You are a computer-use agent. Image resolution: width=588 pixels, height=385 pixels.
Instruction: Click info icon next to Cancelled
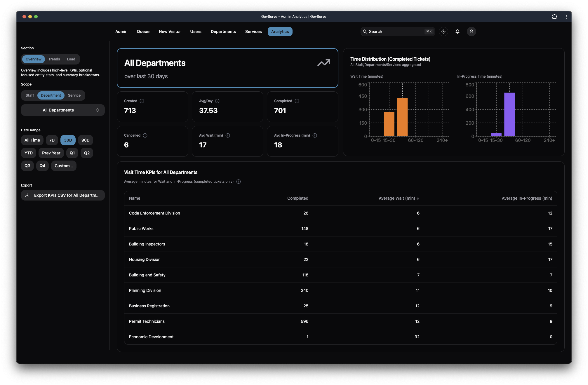point(145,135)
